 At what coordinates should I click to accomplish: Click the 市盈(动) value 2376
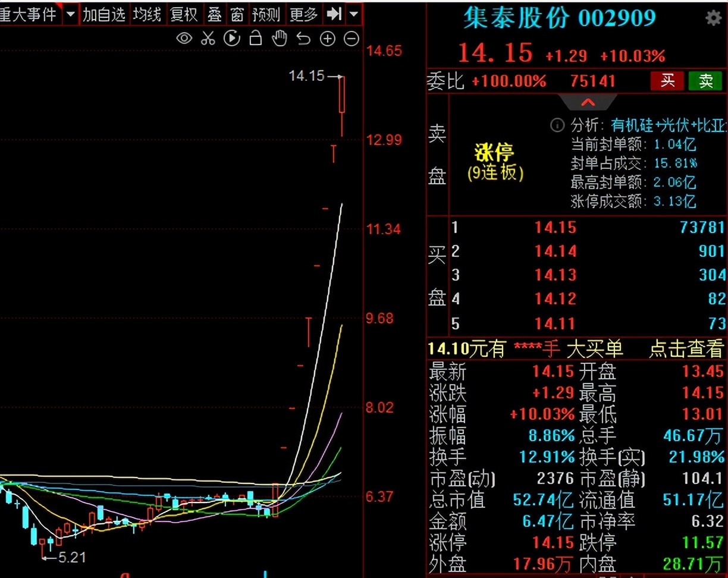click(556, 479)
